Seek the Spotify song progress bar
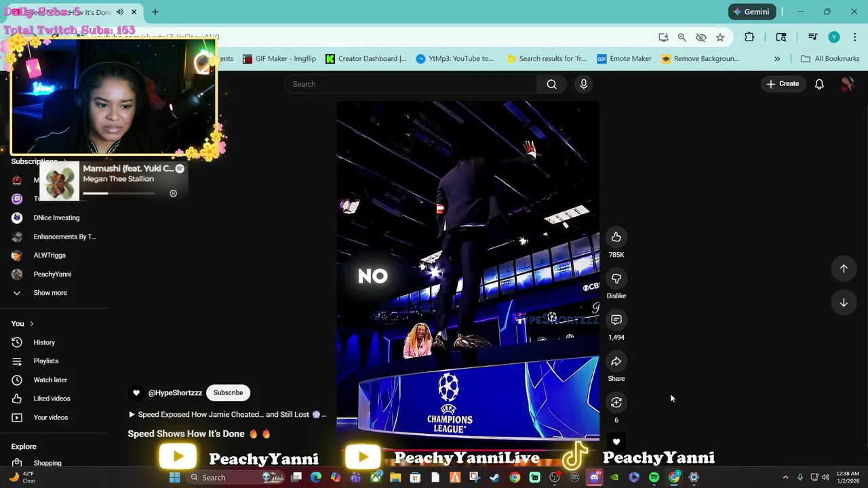This screenshot has width=868, height=488. click(x=119, y=194)
